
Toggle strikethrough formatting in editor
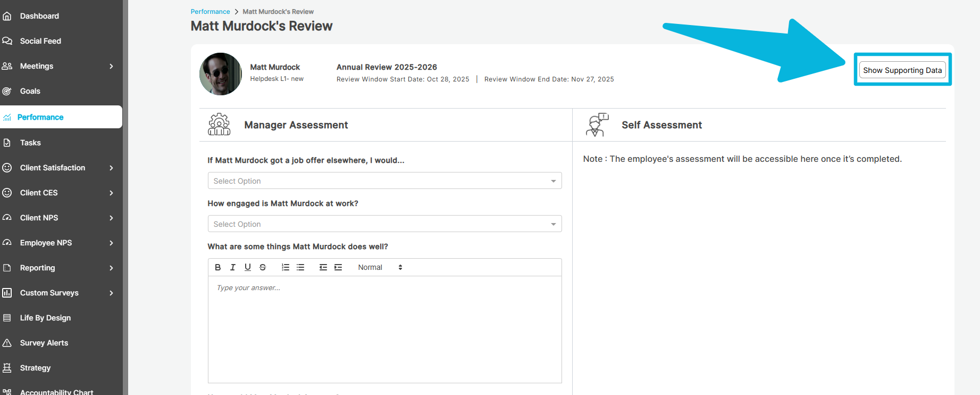pyautogui.click(x=262, y=267)
